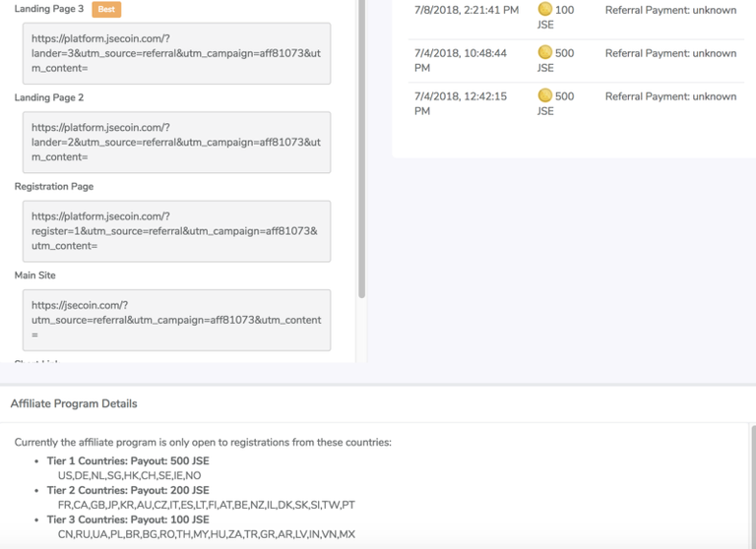Select the Landing Page 2 referral URL box
Screen dimensions: 756x549
click(176, 142)
